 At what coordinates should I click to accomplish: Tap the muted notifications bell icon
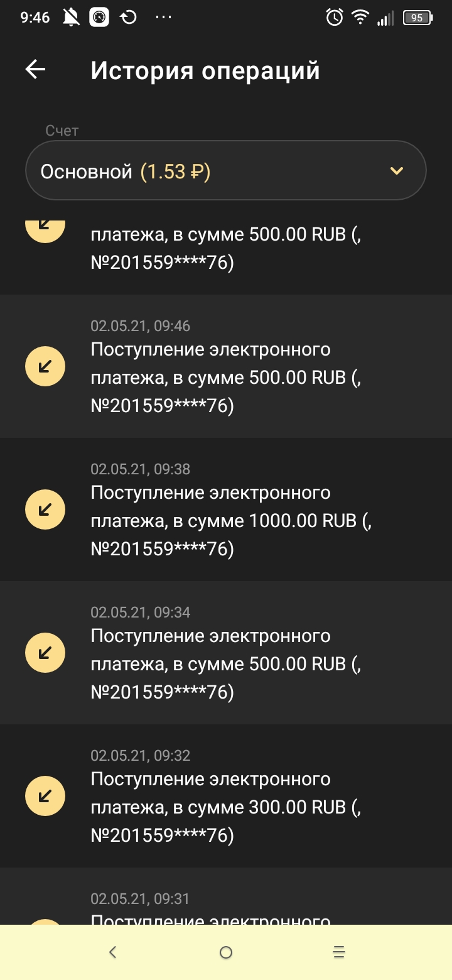tap(72, 18)
